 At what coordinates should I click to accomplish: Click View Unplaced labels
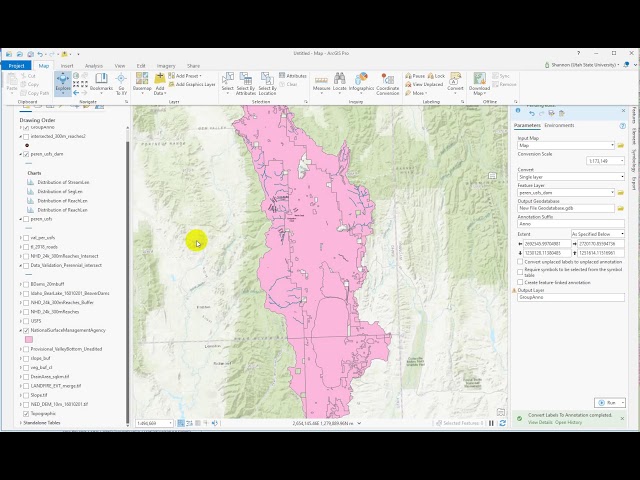(x=424, y=84)
